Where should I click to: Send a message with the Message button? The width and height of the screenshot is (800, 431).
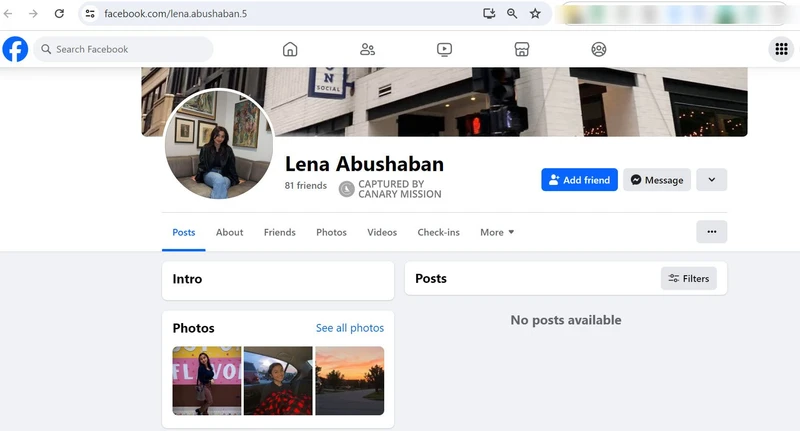(657, 180)
